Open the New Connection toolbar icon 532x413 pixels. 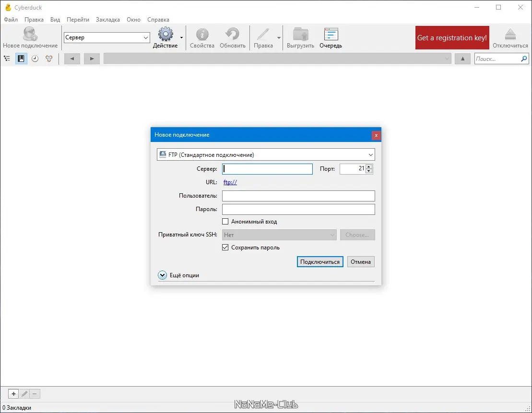(x=30, y=34)
